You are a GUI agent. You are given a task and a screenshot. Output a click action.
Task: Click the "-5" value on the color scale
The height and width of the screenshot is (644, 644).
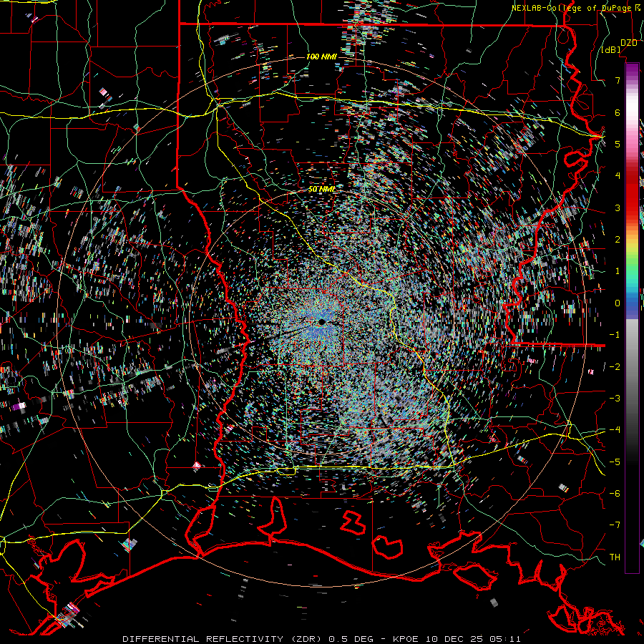[x=615, y=462]
